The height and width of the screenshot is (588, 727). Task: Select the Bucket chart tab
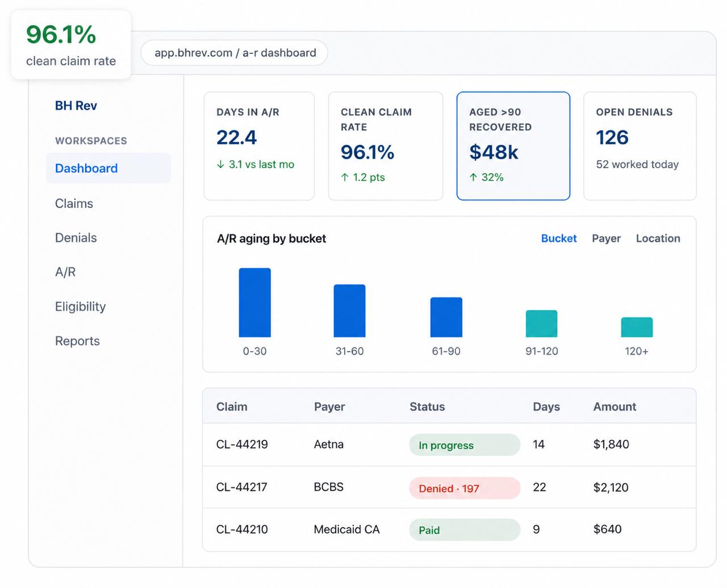click(x=558, y=239)
